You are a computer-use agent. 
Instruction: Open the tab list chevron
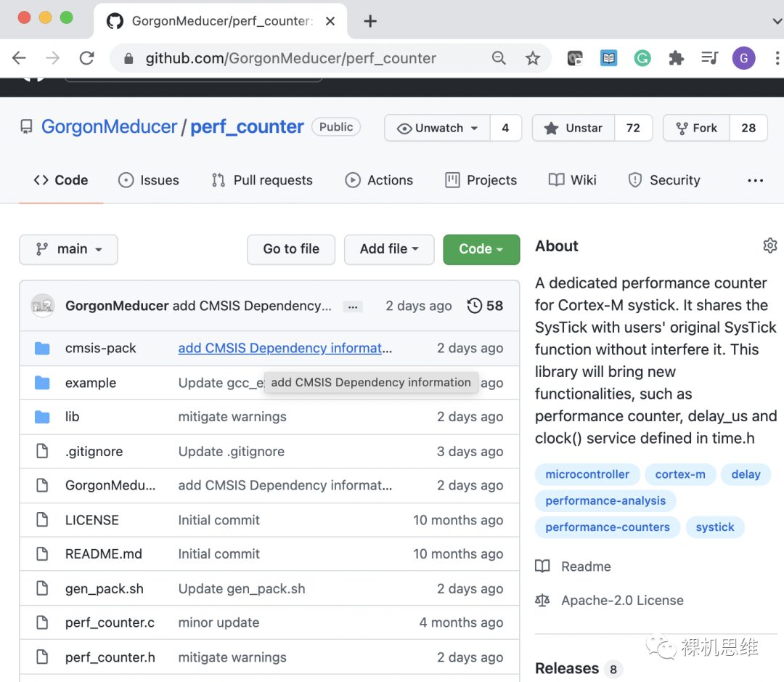777,22
